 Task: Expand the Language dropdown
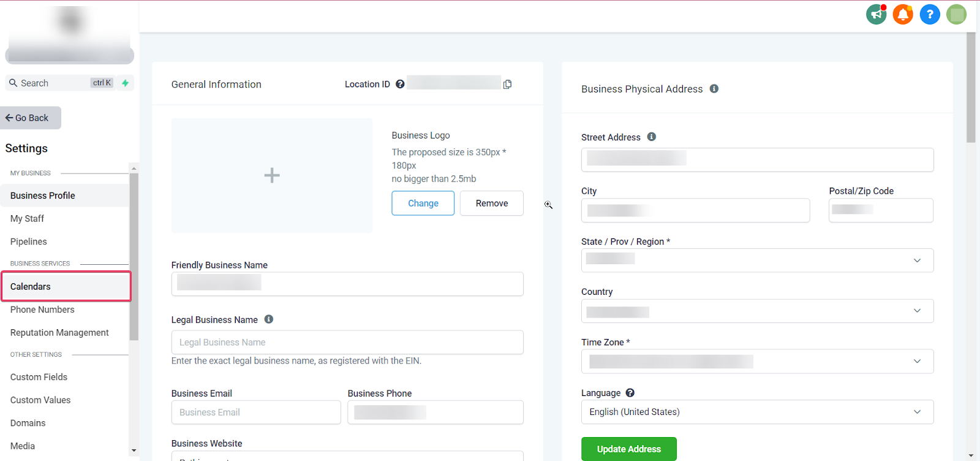click(757, 412)
